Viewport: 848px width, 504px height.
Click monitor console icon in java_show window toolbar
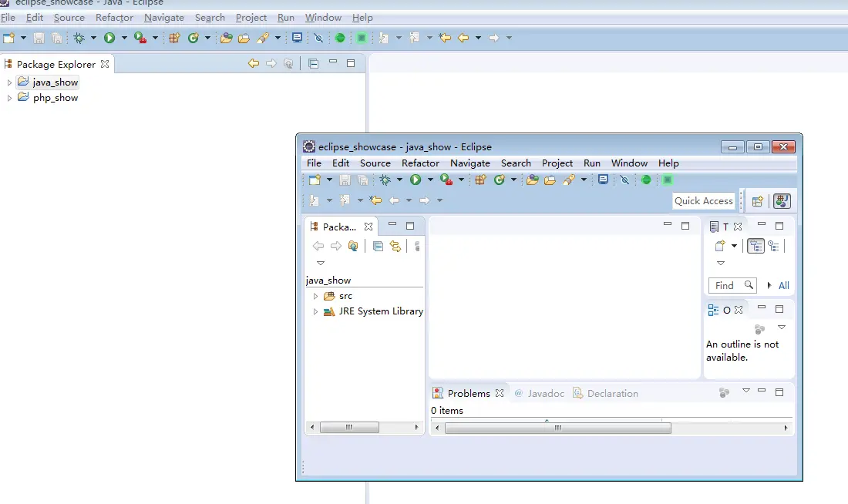click(604, 180)
